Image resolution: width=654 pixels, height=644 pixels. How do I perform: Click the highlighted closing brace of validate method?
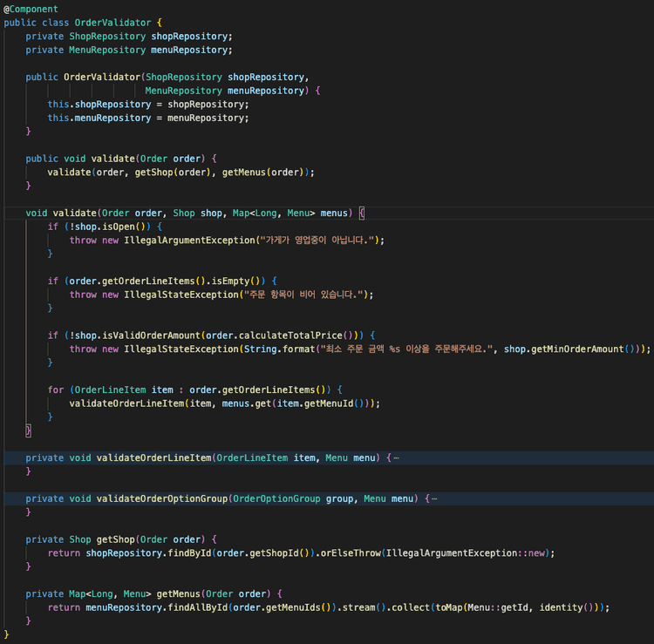[x=29, y=430]
